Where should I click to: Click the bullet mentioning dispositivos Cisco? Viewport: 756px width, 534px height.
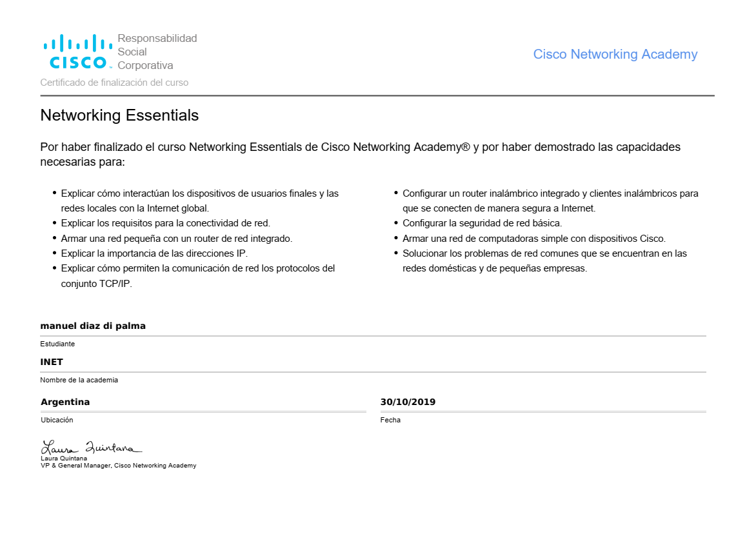pyautogui.click(x=533, y=239)
